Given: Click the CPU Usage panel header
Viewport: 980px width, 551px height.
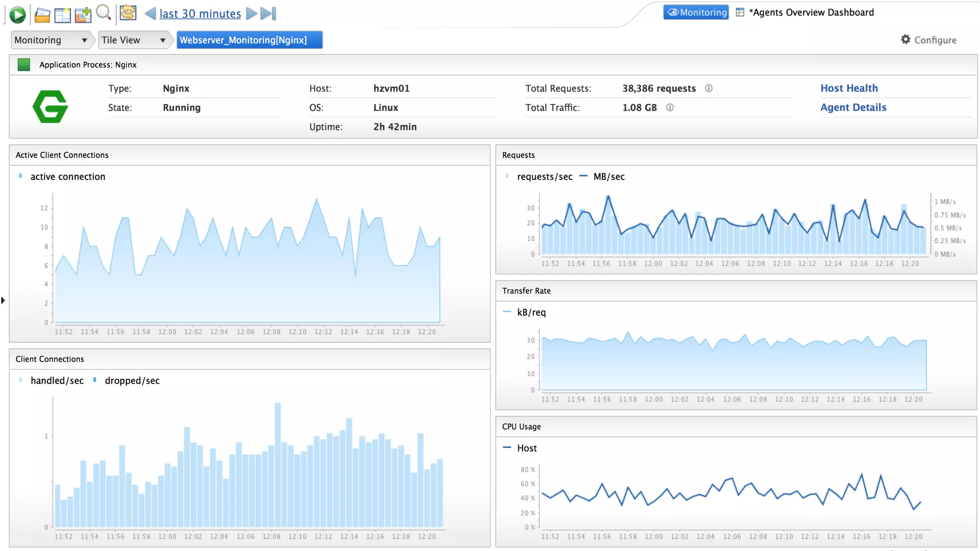Looking at the screenshot, I should [736, 427].
